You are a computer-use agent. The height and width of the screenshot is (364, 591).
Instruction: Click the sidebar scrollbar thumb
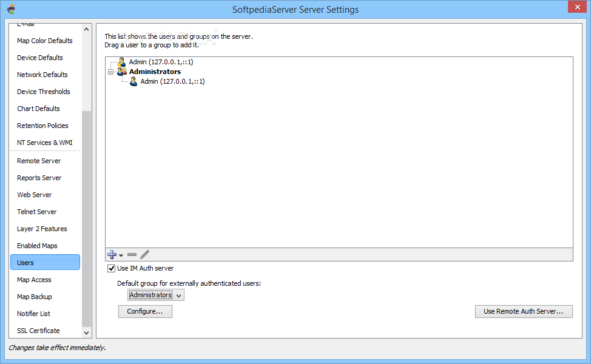86,218
